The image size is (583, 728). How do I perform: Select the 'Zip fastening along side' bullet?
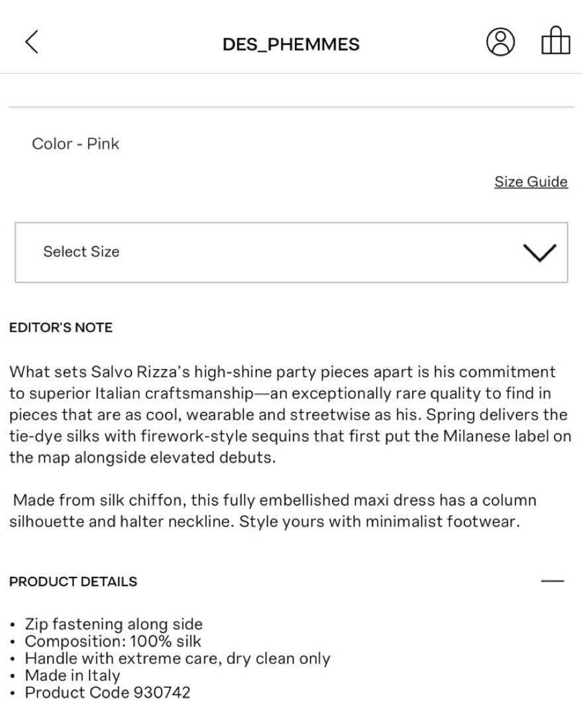[x=114, y=624]
